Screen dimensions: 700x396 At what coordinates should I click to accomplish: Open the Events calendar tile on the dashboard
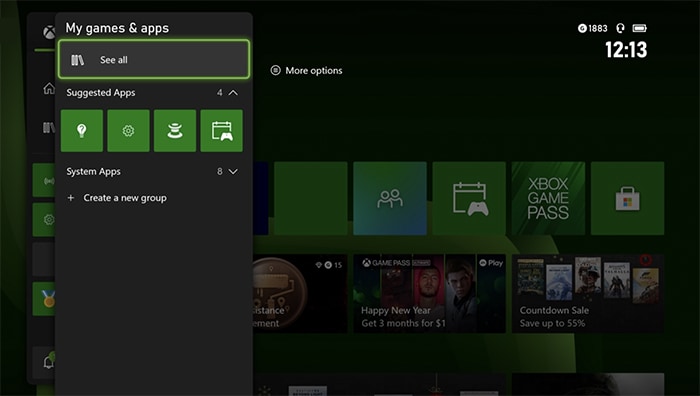coord(469,198)
